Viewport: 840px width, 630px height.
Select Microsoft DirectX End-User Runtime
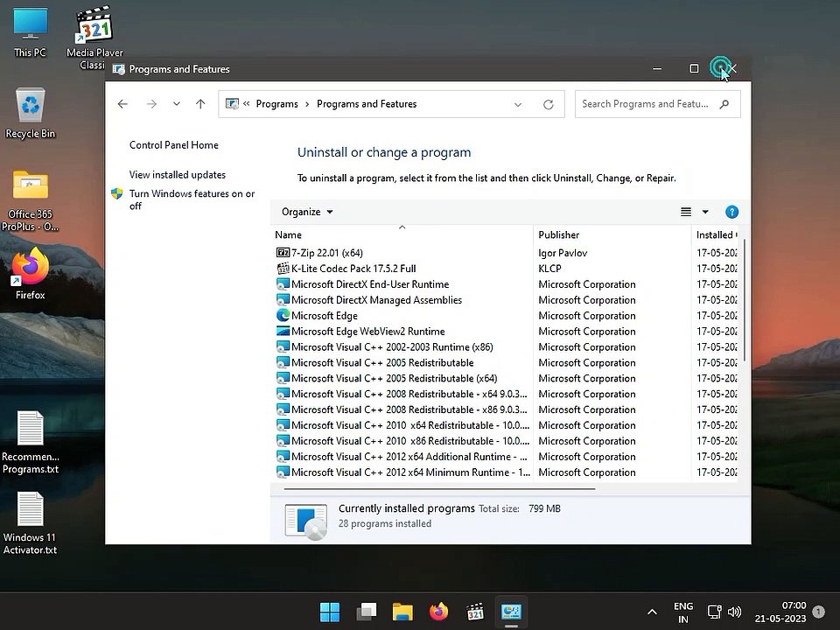[370, 283]
